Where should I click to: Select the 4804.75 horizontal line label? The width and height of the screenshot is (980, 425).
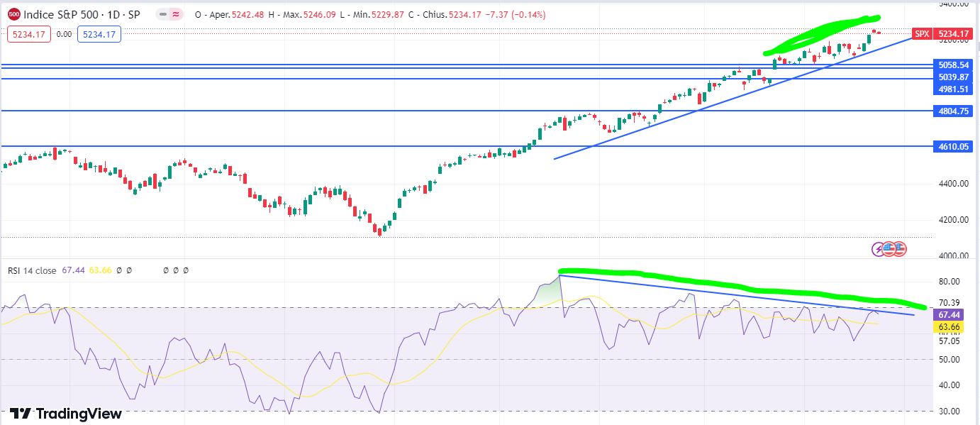(x=953, y=111)
